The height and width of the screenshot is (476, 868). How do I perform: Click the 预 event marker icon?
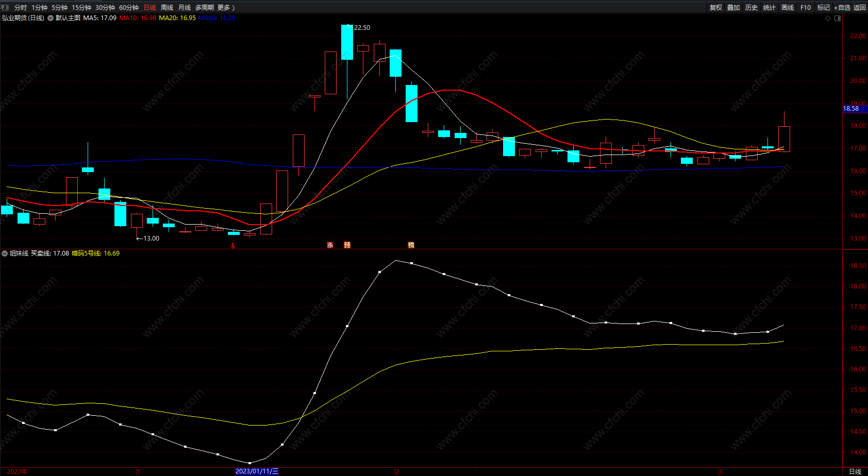(x=347, y=245)
